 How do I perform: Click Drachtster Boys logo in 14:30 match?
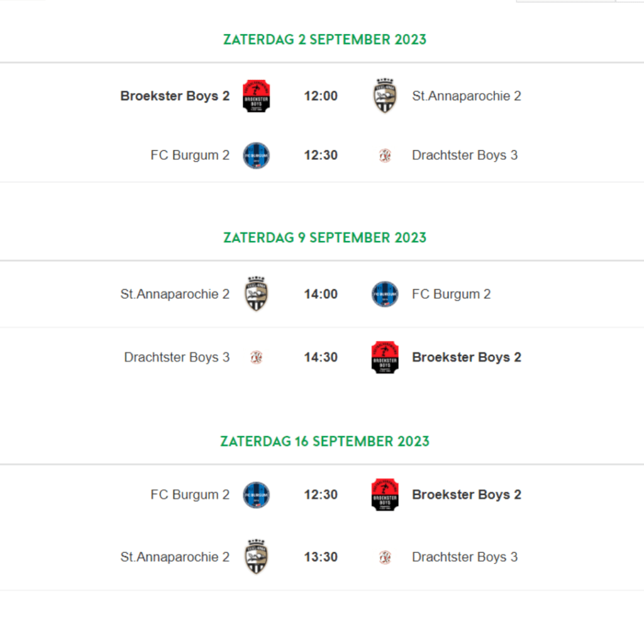(x=257, y=357)
